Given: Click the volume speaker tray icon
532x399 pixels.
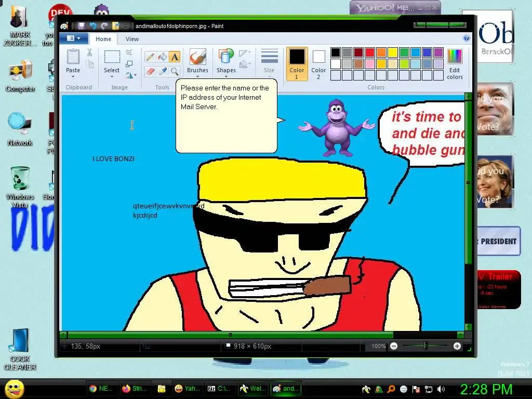Looking at the screenshot, I should (441, 389).
